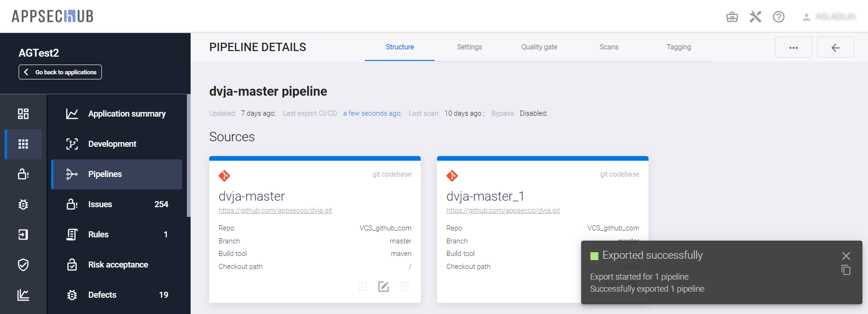Open the dvja-master GitHub repository link
Image resolution: width=868 pixels, height=314 pixels.
275,210
